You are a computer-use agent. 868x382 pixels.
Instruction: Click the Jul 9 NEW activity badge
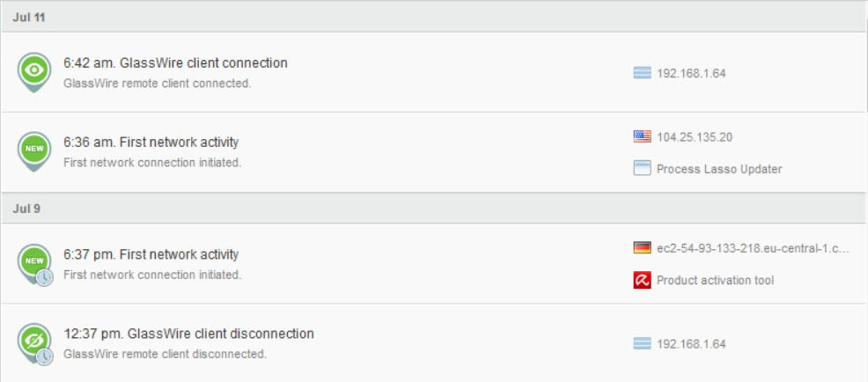[x=34, y=261]
